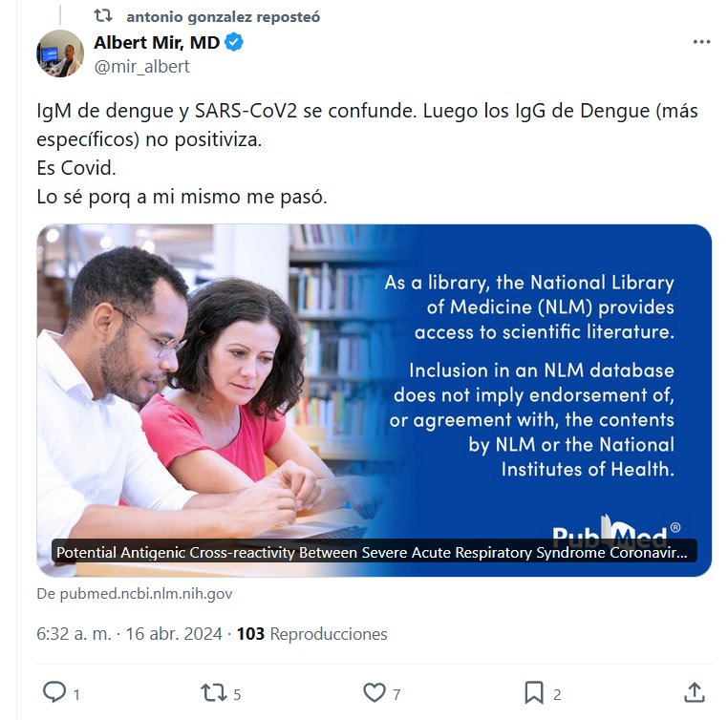Open the share upload icon
The image size is (728, 720).
click(695, 692)
